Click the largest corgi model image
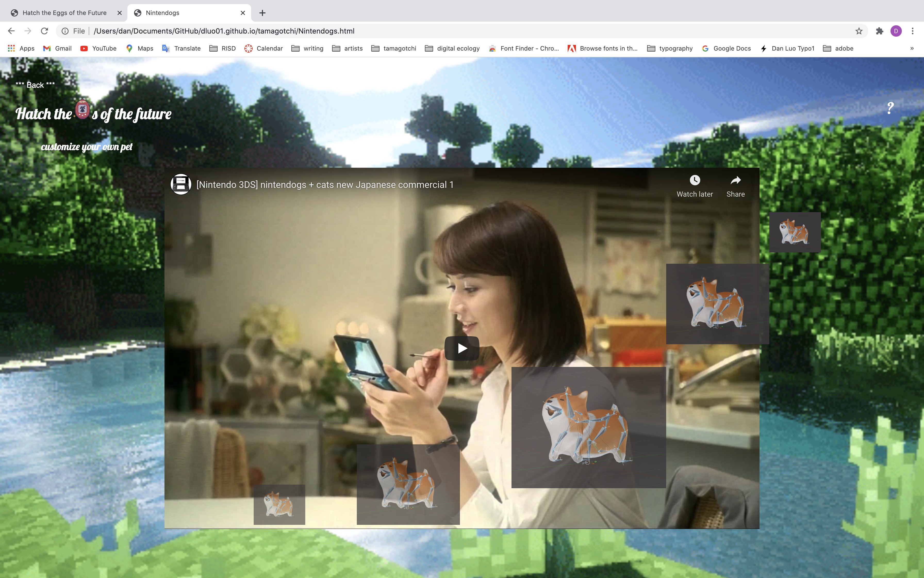Screen dimensions: 924x578 (x=588, y=427)
